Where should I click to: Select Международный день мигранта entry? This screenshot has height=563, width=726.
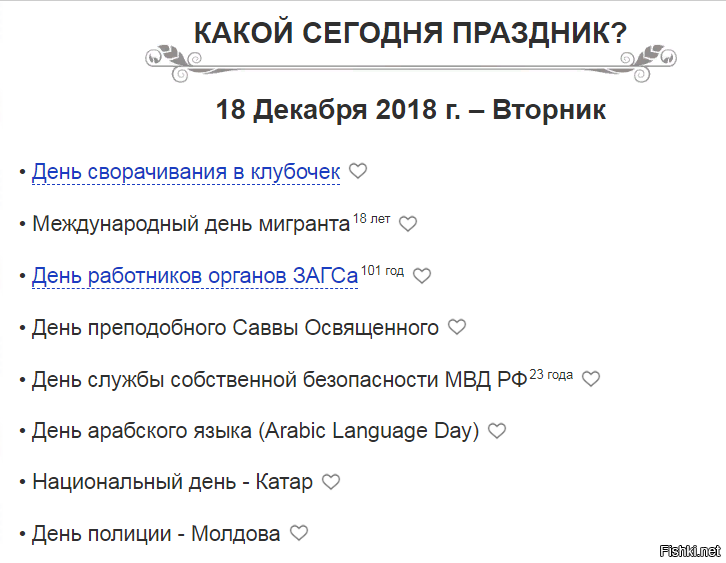click(x=190, y=224)
